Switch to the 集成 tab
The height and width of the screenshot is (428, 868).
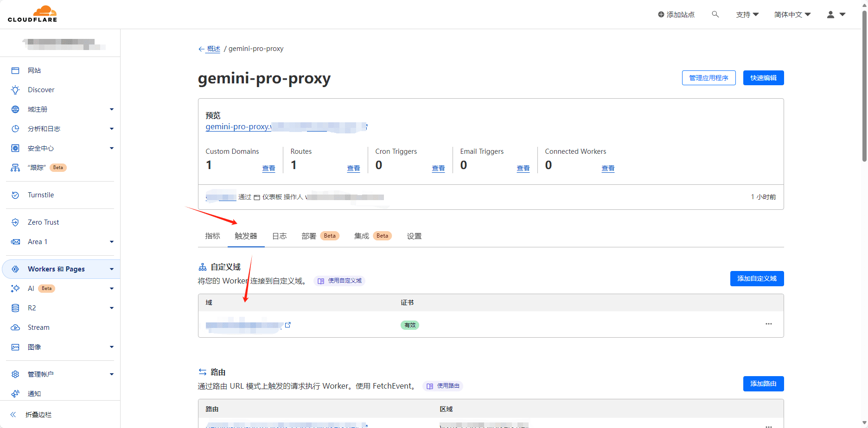point(373,236)
